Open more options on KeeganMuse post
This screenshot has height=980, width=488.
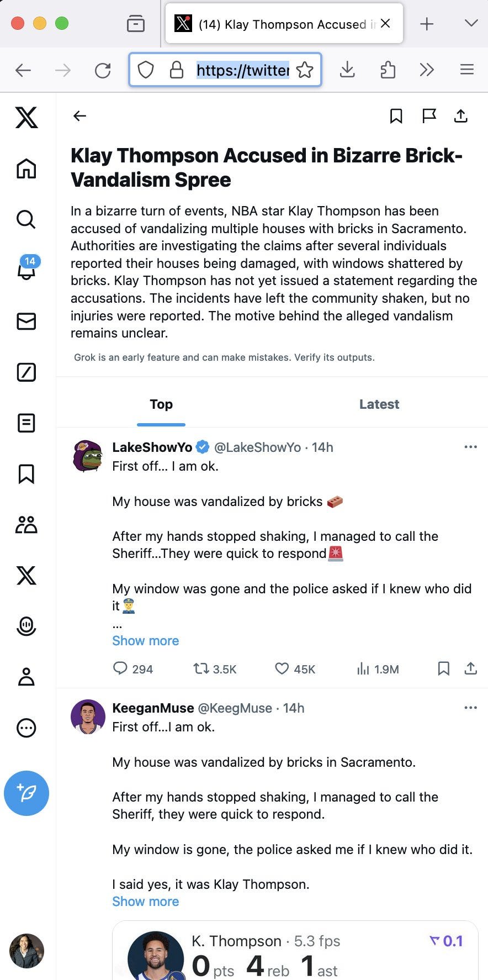tap(470, 708)
